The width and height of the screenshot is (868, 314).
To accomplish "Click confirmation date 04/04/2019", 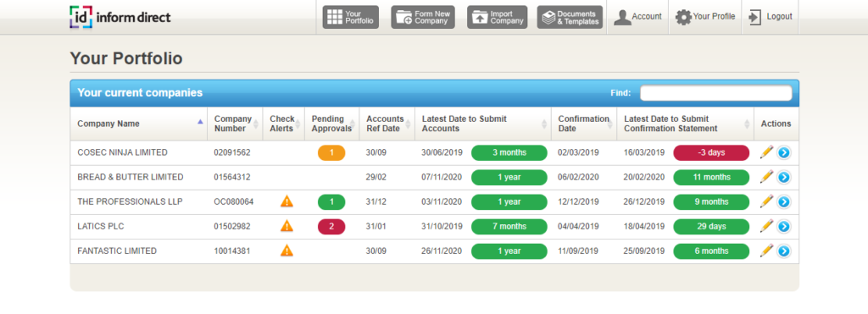I will [x=578, y=227].
